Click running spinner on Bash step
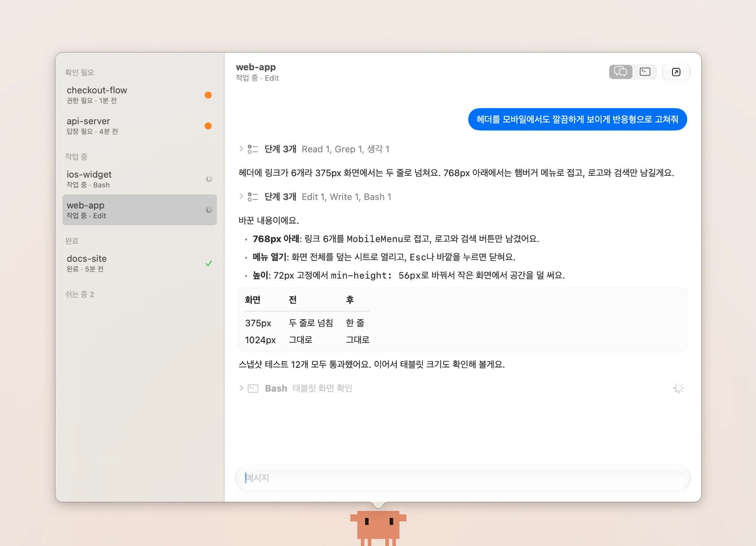The width and height of the screenshot is (756, 546). [x=679, y=388]
